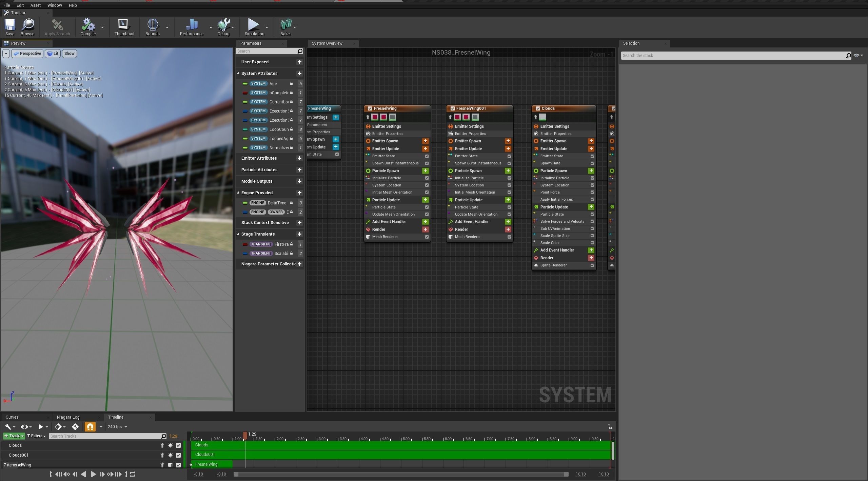Open the Filters dropdown in Timeline
This screenshot has width=868, height=481.
(36, 436)
